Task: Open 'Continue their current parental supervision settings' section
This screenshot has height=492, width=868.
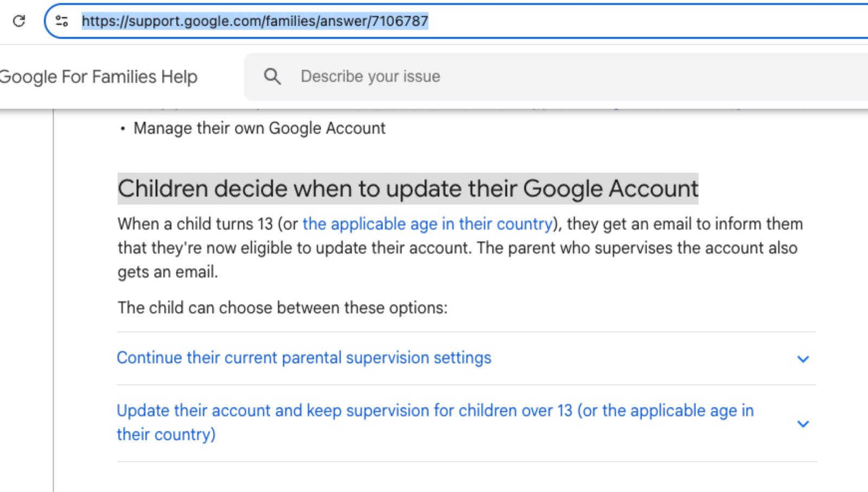Action: point(304,358)
